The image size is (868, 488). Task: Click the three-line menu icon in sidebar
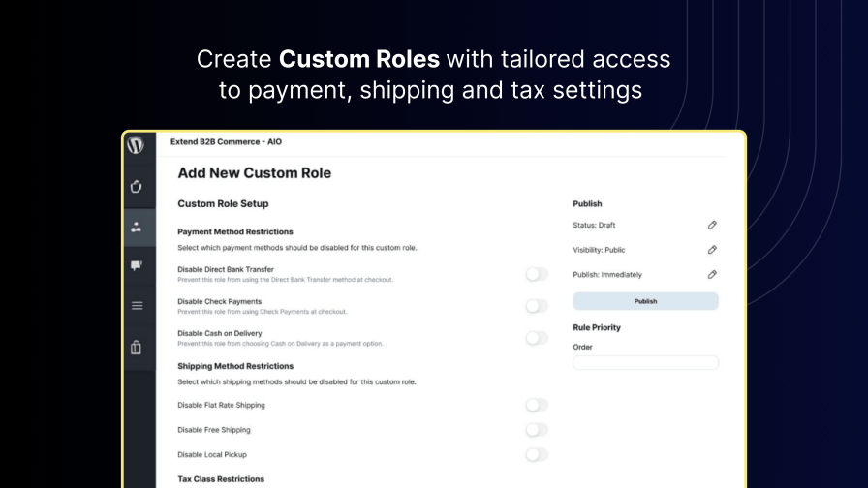(137, 306)
